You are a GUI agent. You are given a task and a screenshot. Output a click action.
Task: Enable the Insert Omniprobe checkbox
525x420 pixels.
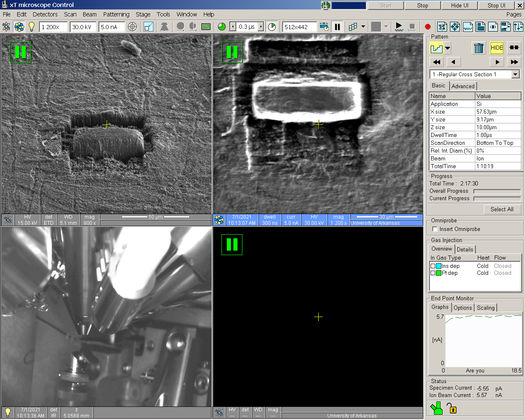click(435, 229)
